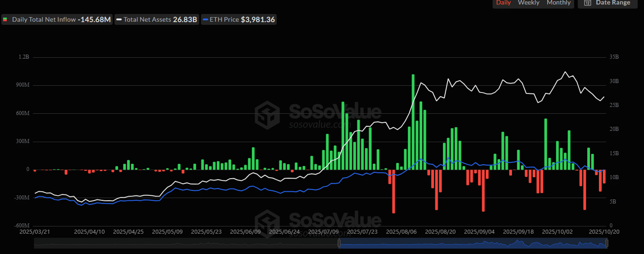Image resolution: width=644 pixels, height=254 pixels.
Task: Click the tallest green inflow bar above 900M
Action: 413,122
